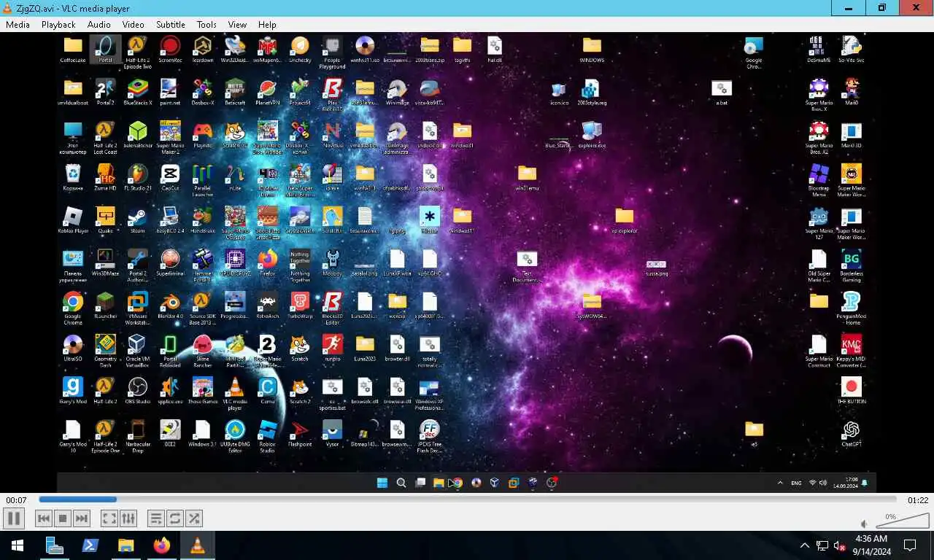Screen dimensions: 934x560
Task: Open the Windows Start menu
Action: (x=18, y=545)
